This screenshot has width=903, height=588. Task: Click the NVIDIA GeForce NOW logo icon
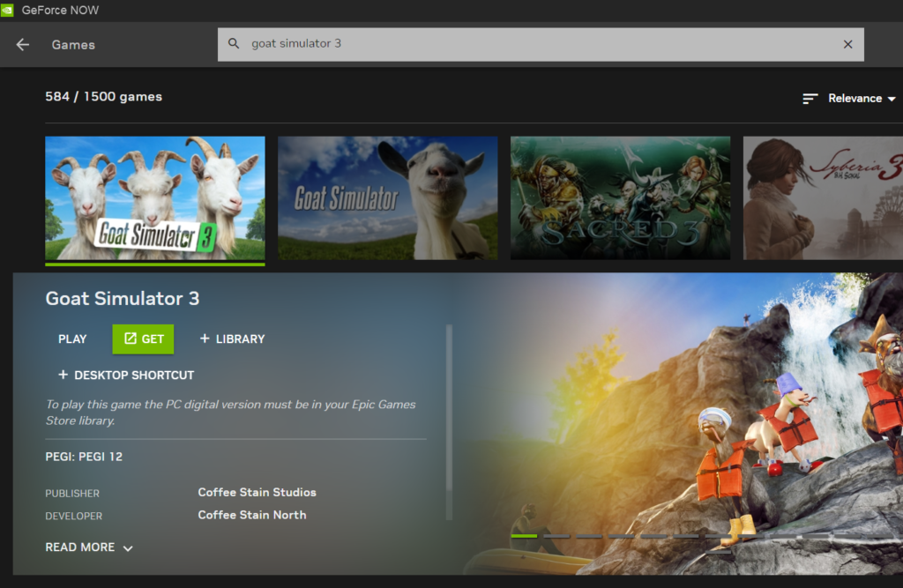7,10
